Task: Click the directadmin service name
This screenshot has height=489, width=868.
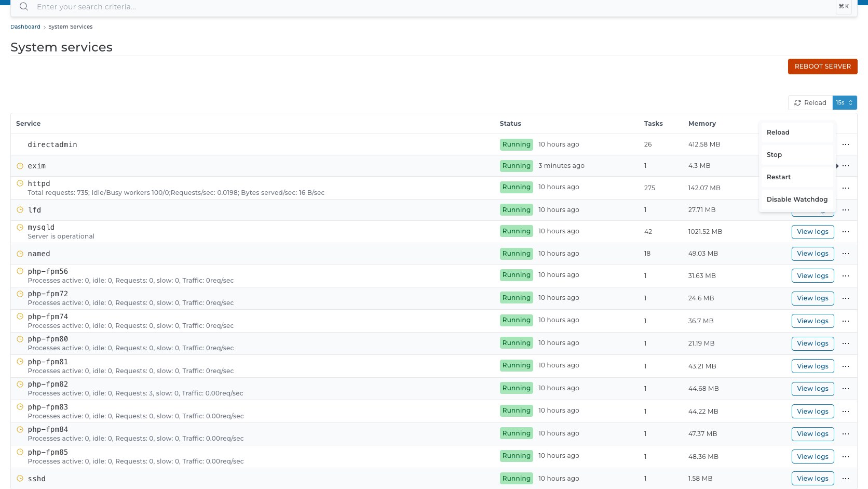Action: point(52,144)
